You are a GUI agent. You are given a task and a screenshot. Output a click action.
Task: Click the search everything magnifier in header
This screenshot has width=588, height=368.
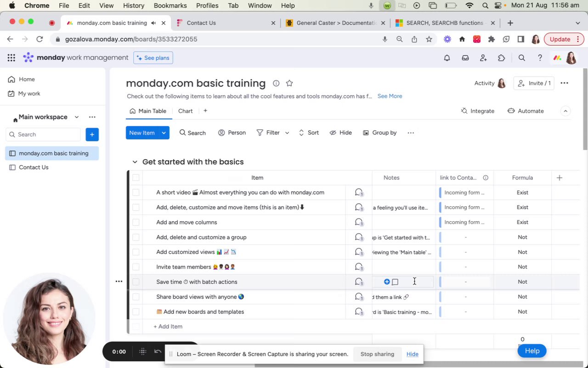[x=522, y=58]
